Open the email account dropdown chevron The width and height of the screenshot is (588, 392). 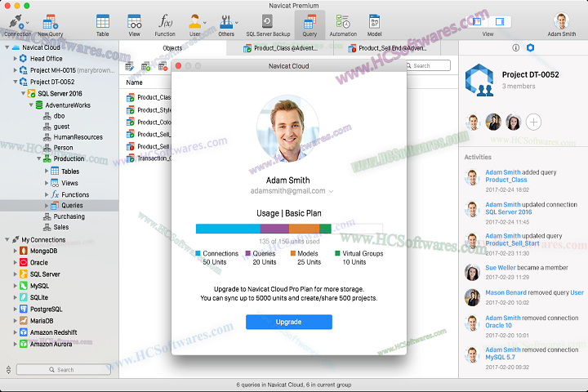pos(331,191)
